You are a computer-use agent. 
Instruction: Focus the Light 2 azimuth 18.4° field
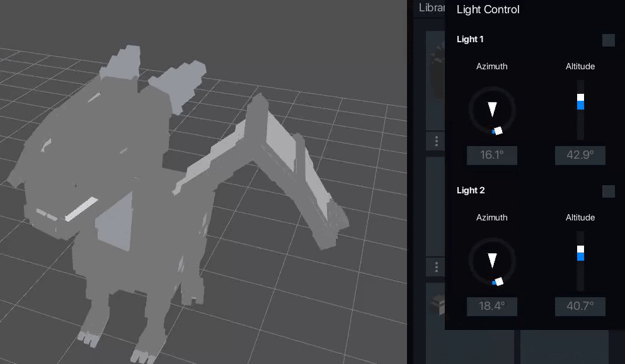(x=491, y=307)
